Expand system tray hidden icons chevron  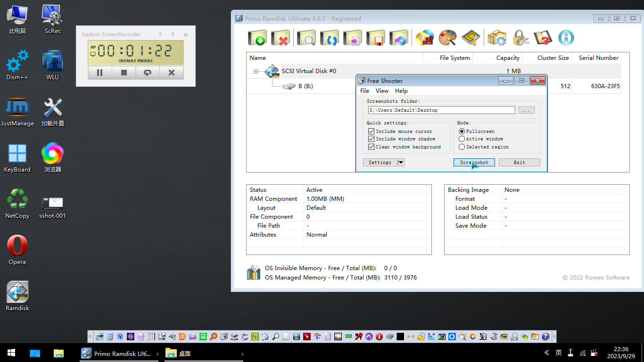(x=546, y=353)
